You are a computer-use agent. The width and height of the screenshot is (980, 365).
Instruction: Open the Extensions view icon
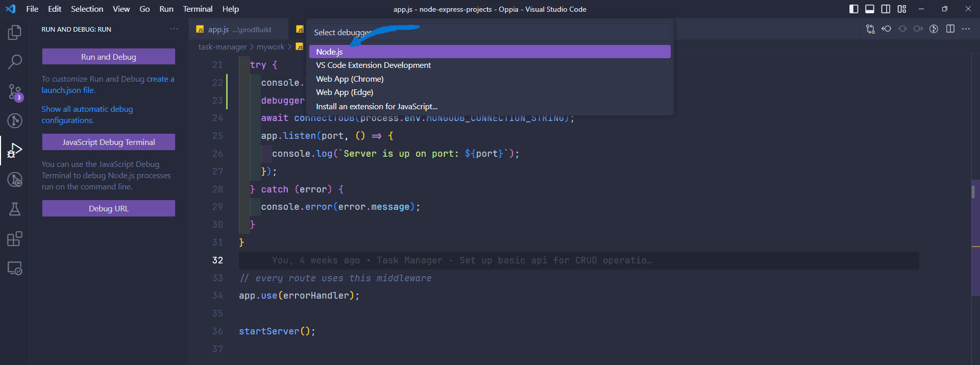(x=15, y=239)
